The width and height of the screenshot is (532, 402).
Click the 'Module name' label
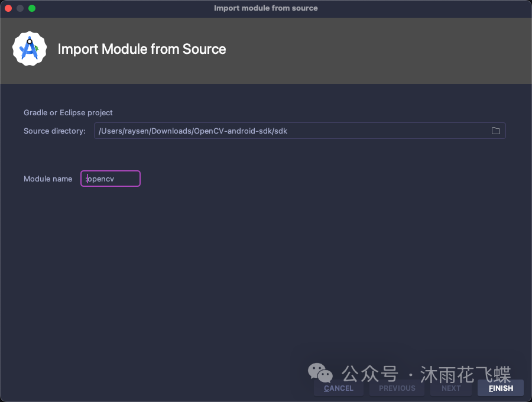[48, 179]
